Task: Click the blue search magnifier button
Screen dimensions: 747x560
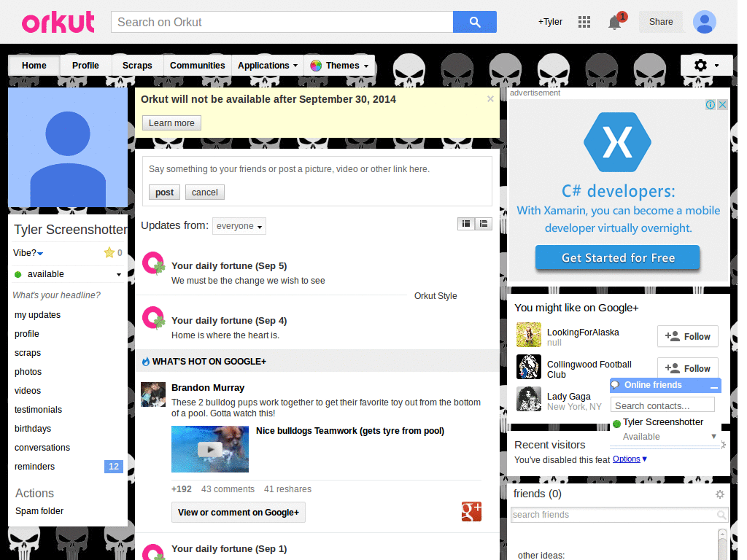Action: tap(474, 22)
